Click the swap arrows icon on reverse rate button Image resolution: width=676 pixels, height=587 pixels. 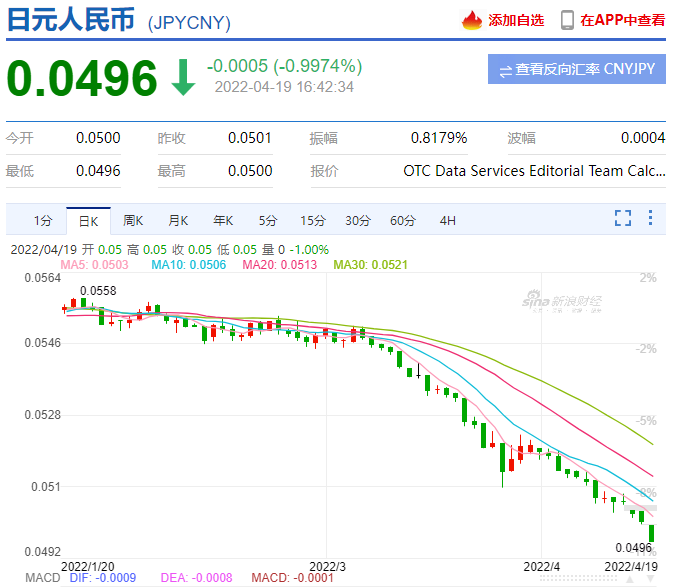pyautogui.click(x=506, y=71)
